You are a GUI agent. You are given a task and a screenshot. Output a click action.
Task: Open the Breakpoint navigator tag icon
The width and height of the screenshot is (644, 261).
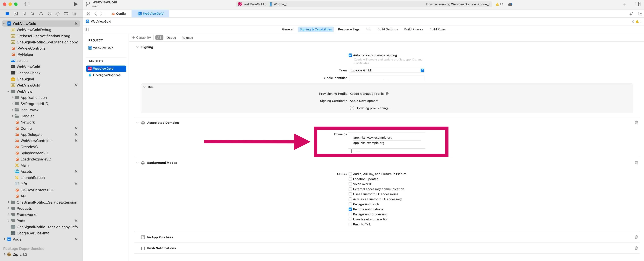coord(66,13)
